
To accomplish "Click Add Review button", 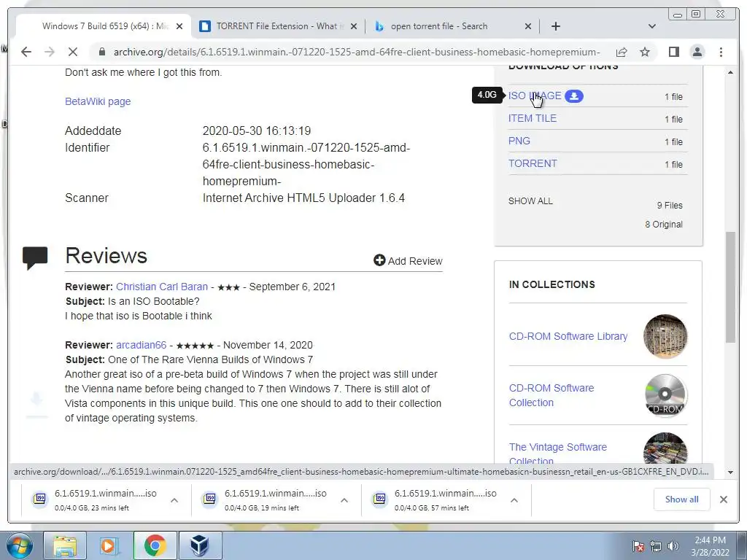I will click(408, 260).
